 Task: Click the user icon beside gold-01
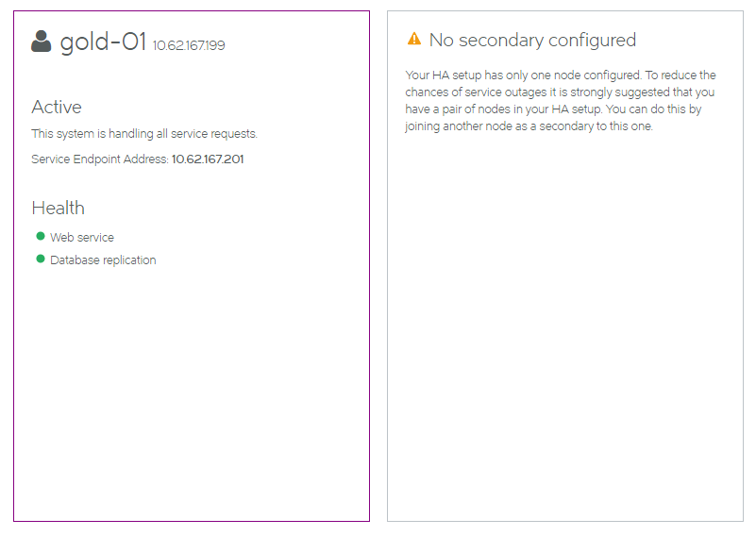41,42
